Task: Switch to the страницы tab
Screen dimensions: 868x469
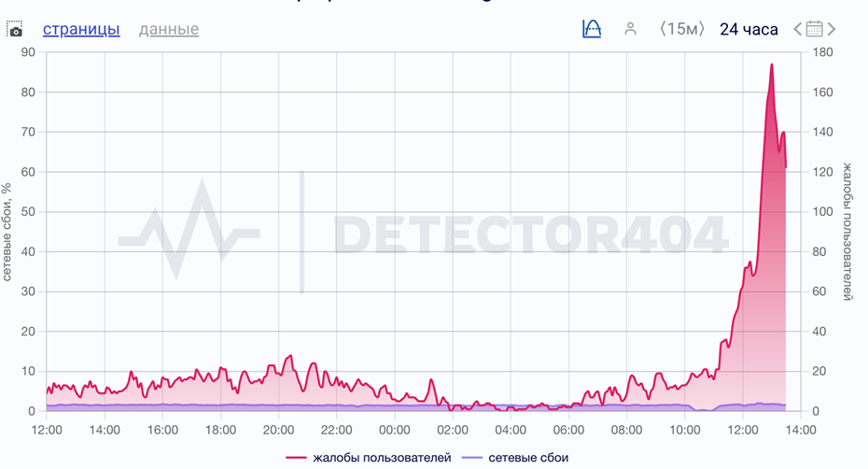Action: (81, 29)
